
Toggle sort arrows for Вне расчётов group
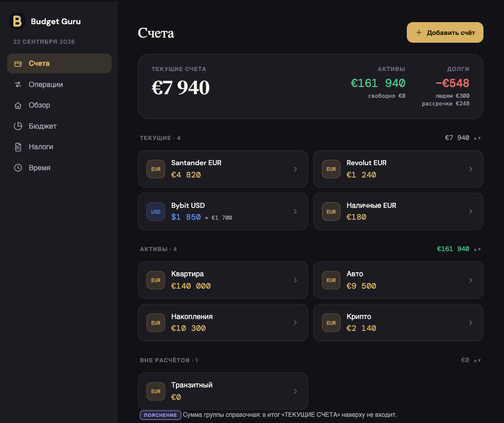[x=477, y=360]
